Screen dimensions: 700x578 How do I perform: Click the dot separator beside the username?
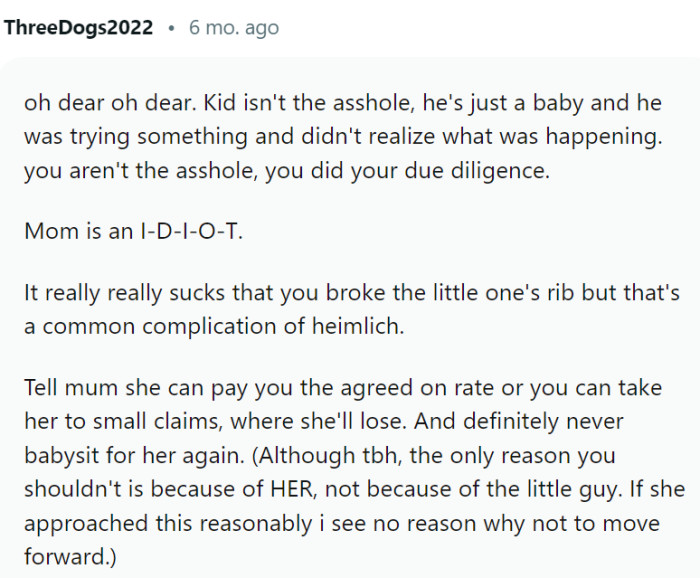point(171,28)
